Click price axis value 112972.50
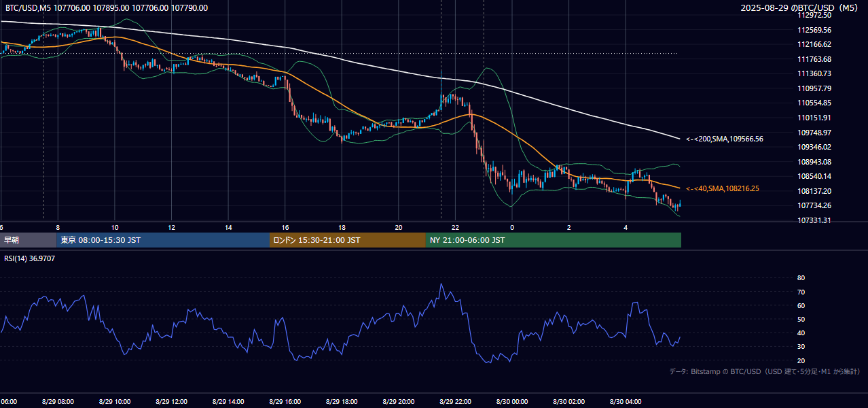 coord(814,15)
